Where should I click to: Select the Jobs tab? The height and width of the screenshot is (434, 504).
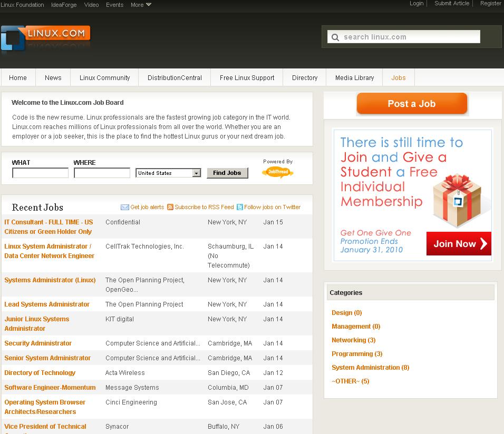tap(399, 78)
